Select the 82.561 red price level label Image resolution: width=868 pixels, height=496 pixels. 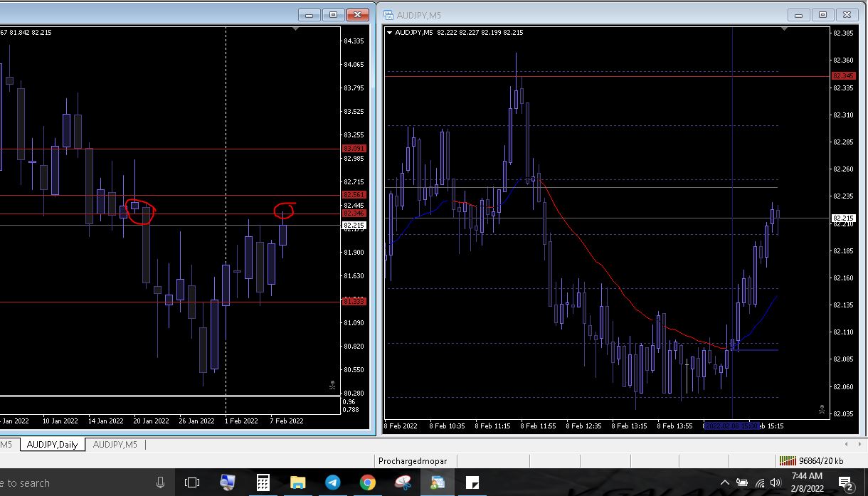(354, 194)
